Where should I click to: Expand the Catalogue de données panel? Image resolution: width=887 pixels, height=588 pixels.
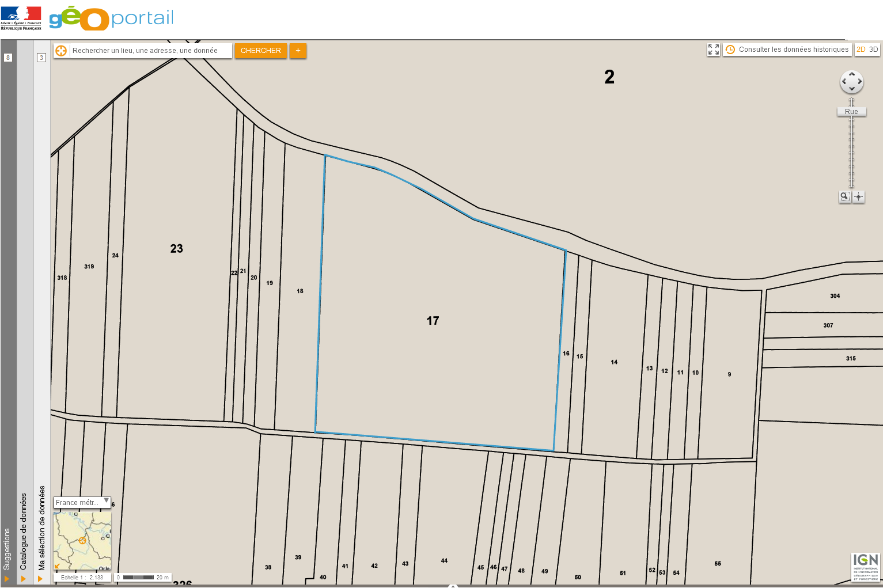pos(24,578)
